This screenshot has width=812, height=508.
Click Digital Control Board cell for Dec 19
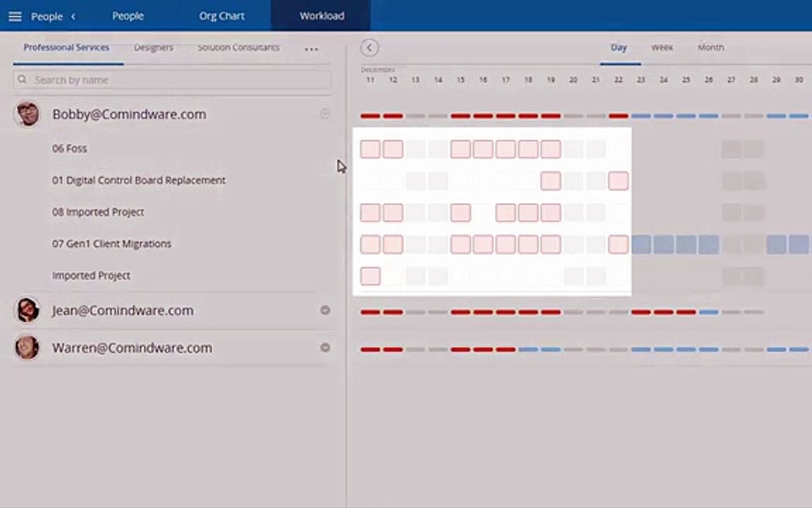click(550, 181)
